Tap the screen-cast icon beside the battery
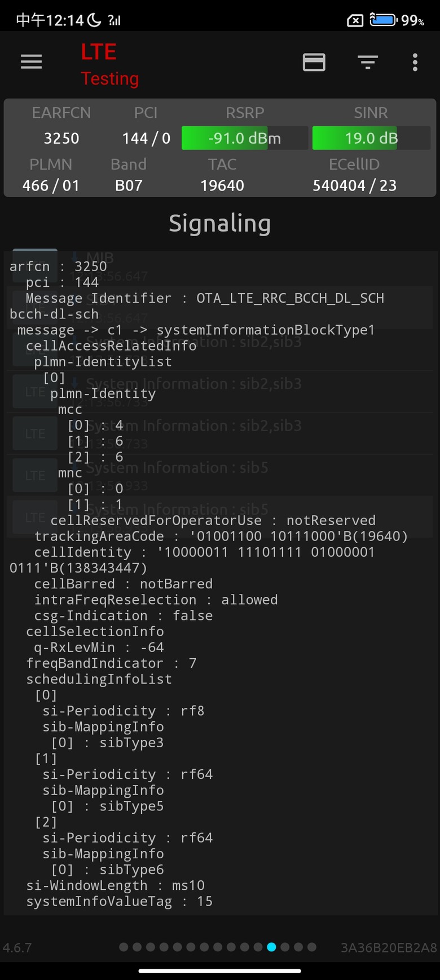 click(x=355, y=21)
